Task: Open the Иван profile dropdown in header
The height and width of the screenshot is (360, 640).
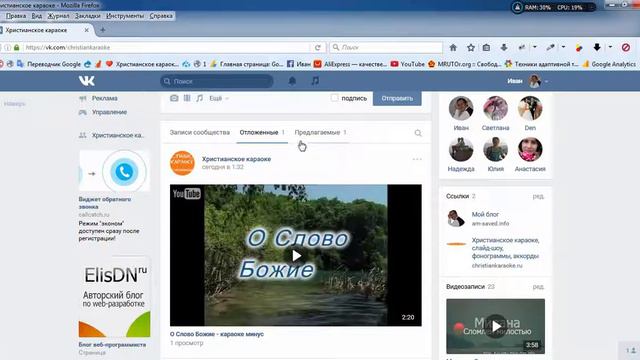Action: click(x=528, y=81)
